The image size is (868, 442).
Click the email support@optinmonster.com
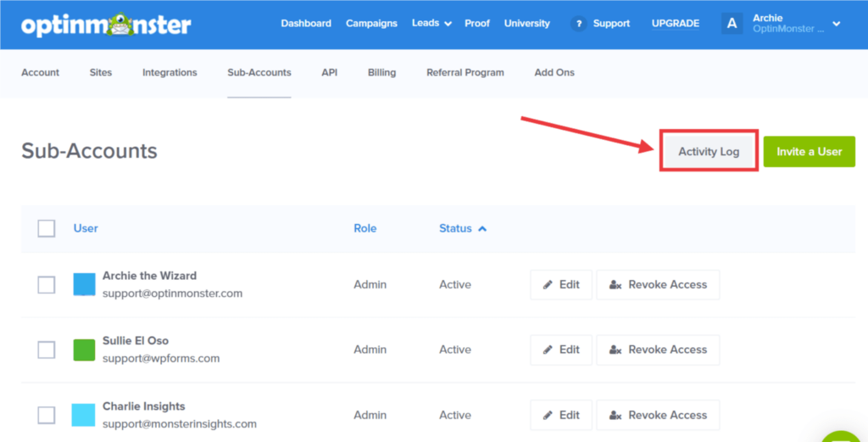coord(172,294)
